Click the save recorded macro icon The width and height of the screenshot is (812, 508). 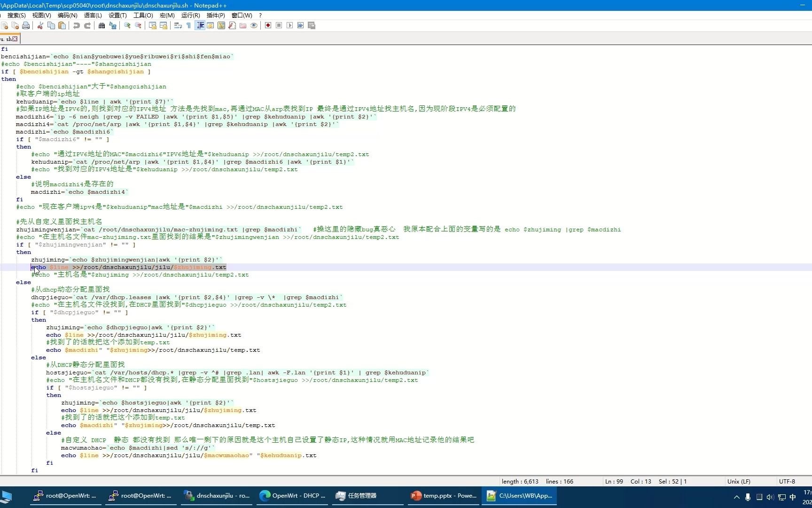(311, 25)
